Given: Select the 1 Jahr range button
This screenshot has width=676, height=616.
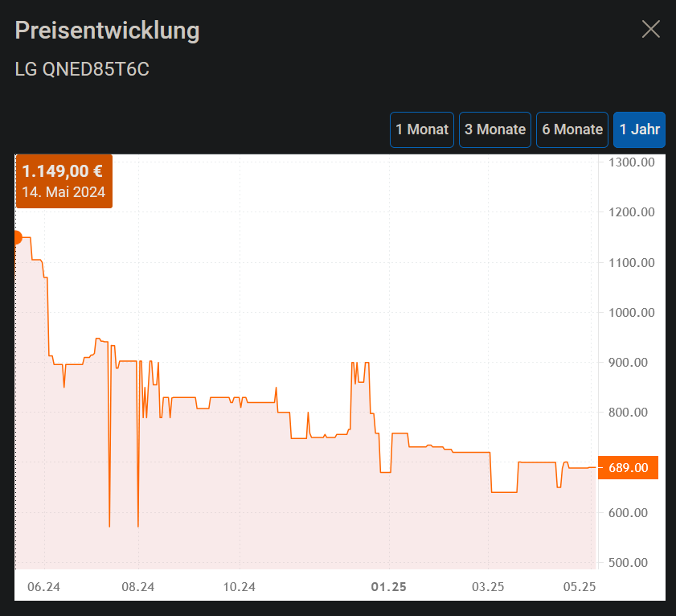Looking at the screenshot, I should coord(639,129).
